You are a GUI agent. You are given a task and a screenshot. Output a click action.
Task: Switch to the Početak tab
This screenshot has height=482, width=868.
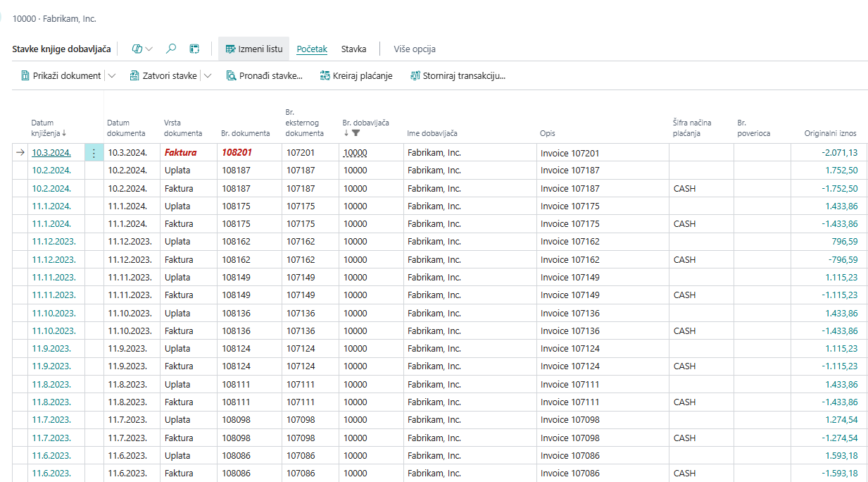312,49
